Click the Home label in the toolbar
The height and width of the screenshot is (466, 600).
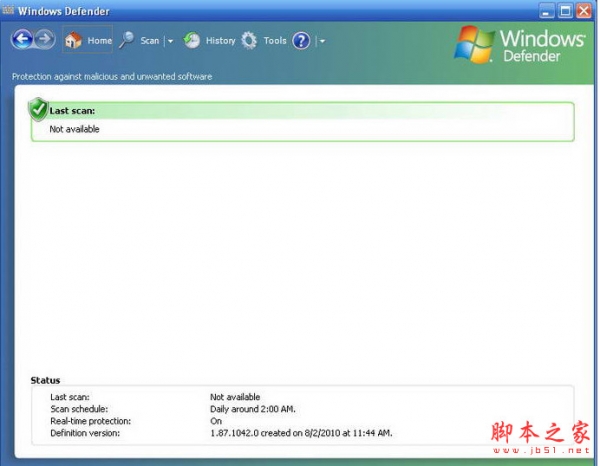pos(99,40)
